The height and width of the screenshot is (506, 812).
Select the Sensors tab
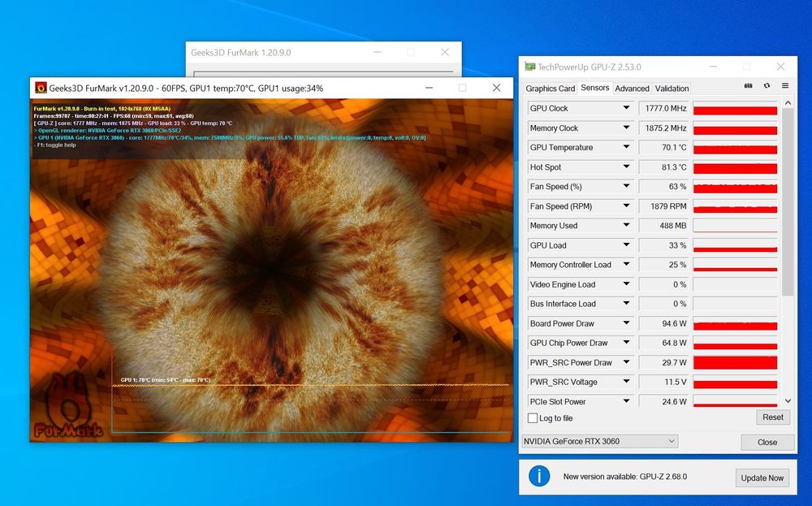595,88
